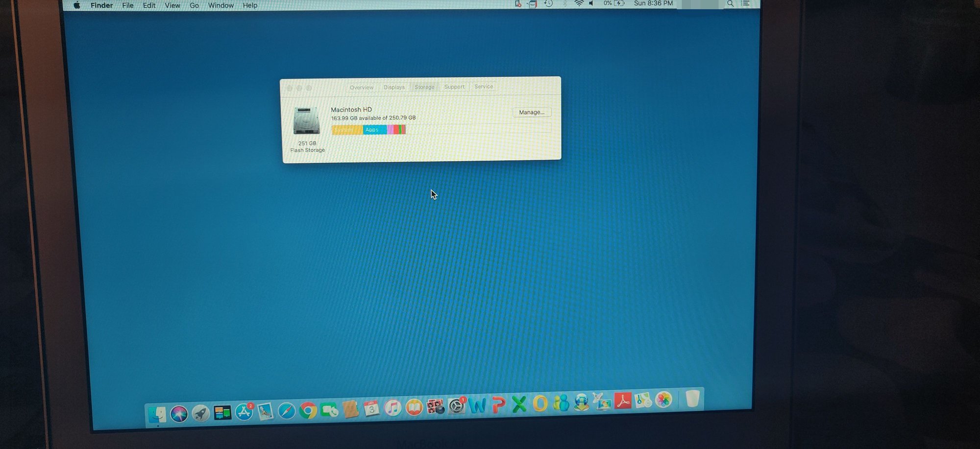Click the Wi-Fi status icon
Viewport: 980px width, 449px height.
click(579, 3)
